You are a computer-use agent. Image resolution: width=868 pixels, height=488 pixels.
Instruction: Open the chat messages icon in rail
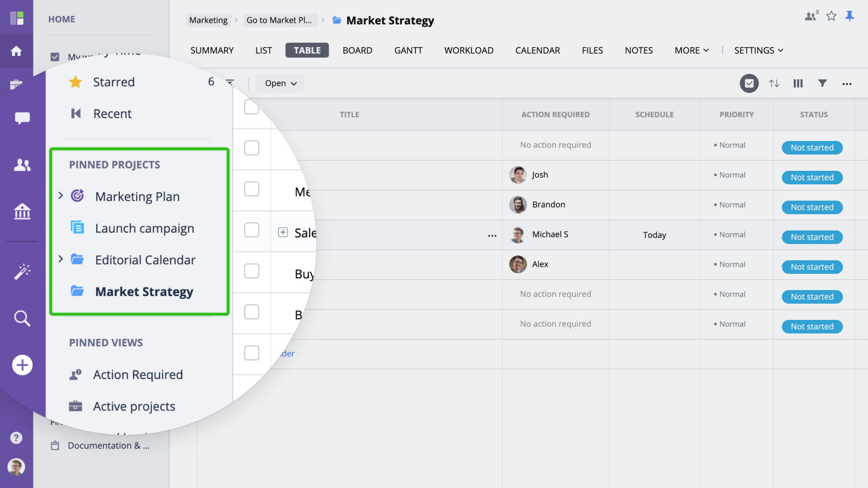click(22, 118)
